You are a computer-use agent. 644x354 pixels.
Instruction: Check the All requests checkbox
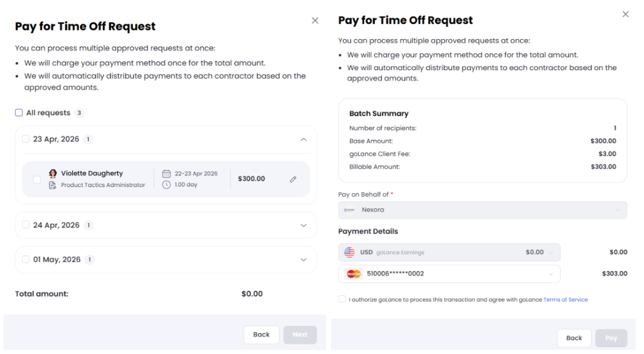click(19, 113)
